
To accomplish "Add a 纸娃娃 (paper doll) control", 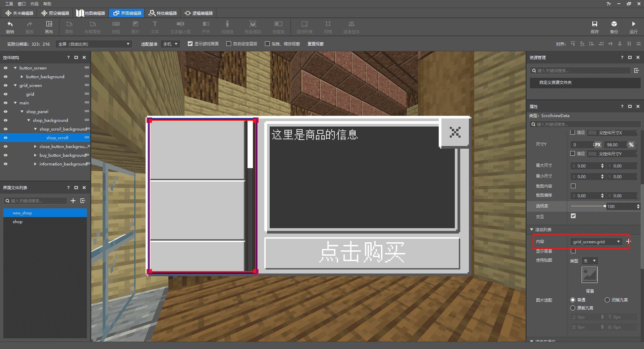I will (x=227, y=27).
